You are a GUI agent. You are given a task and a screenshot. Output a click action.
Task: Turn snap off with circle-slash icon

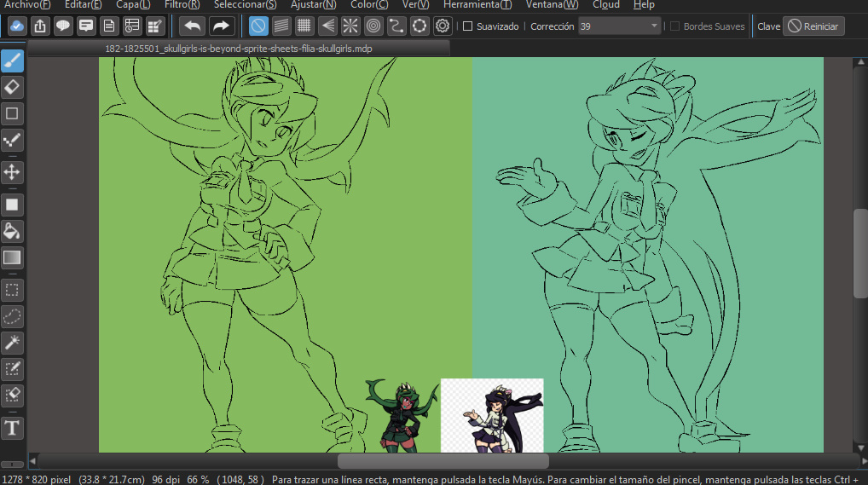tap(258, 26)
